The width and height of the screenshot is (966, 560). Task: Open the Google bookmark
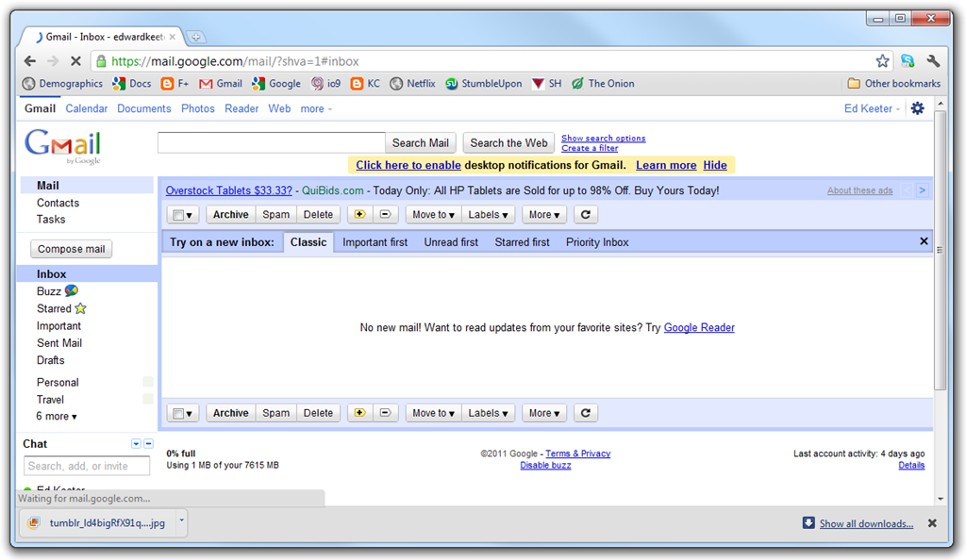pos(276,84)
